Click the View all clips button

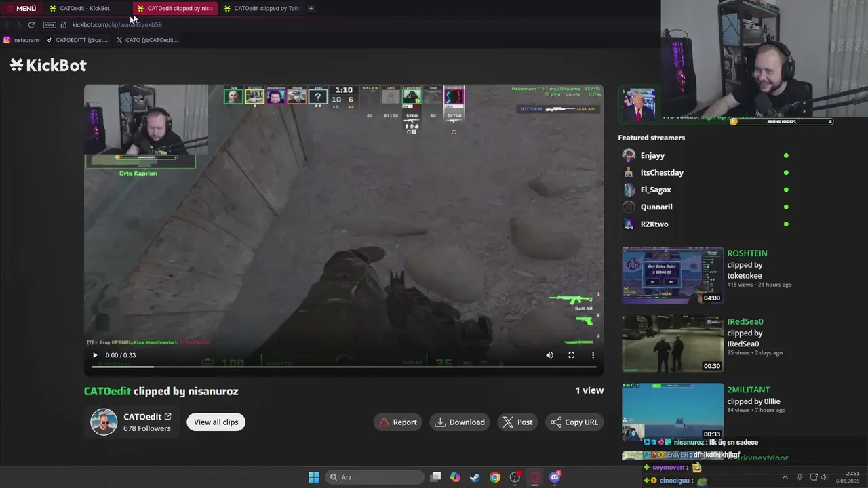pyautogui.click(x=216, y=422)
